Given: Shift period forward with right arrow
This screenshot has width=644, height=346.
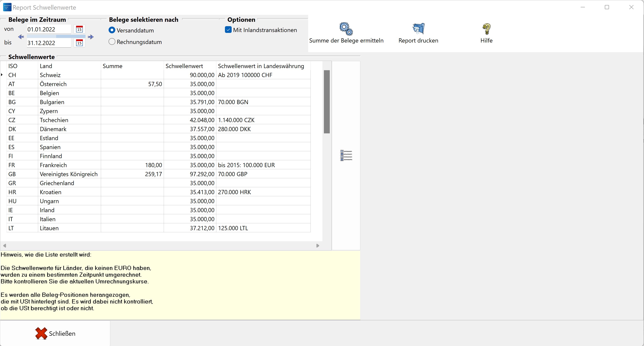Looking at the screenshot, I should pyautogui.click(x=91, y=37).
